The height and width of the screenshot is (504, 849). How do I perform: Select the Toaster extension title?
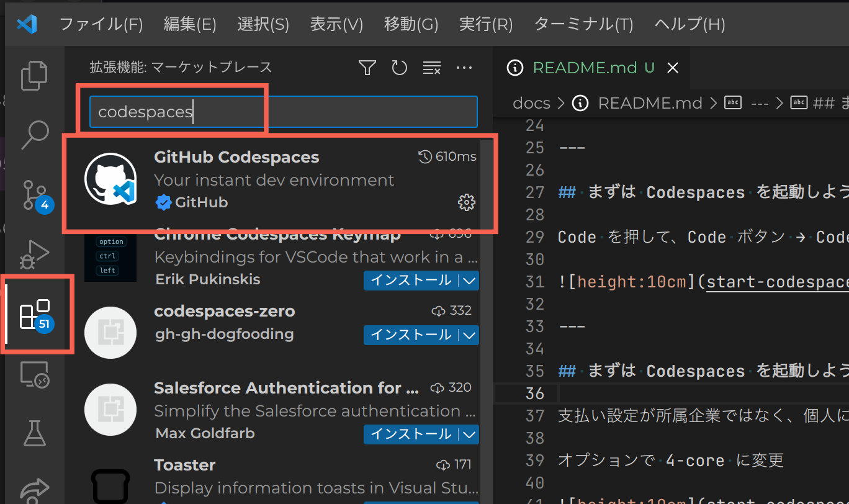[x=185, y=465]
